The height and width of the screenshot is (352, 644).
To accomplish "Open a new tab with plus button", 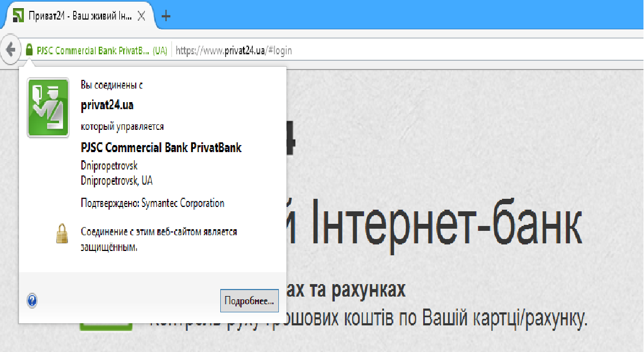I will click(x=166, y=16).
